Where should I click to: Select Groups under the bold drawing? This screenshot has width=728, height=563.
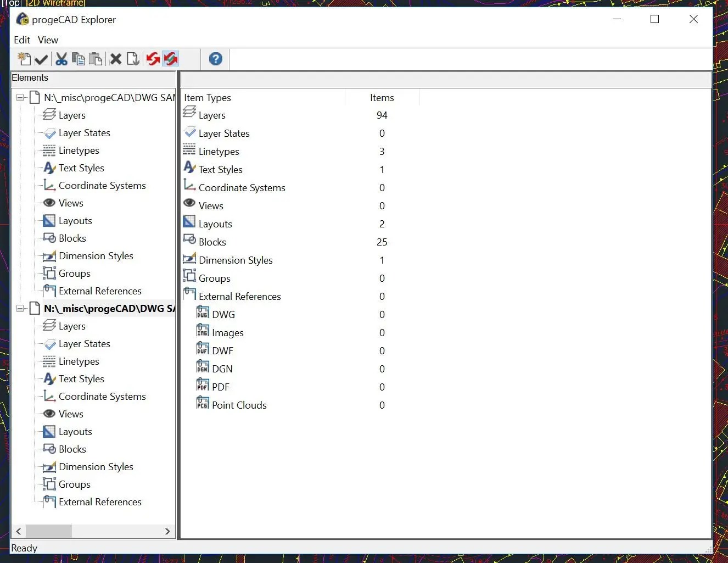point(75,484)
